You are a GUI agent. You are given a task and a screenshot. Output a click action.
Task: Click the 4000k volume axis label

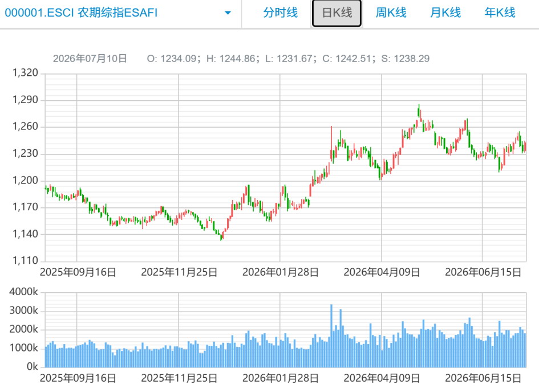click(23, 292)
